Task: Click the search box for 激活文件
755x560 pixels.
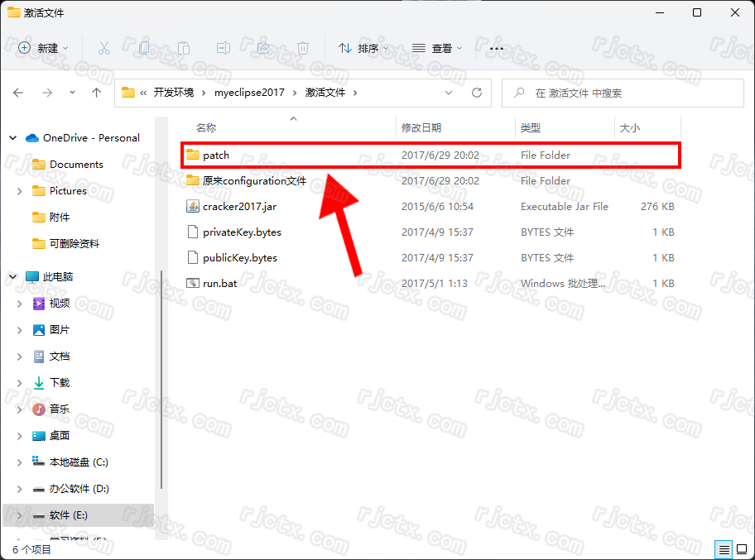Action: coord(629,93)
